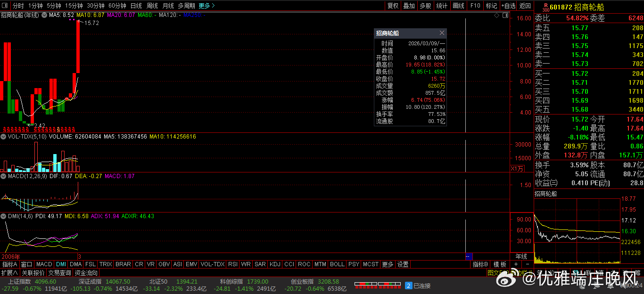The width and height of the screenshot is (644, 294).
Task: Click the red-green market breadth bar
Action: click(377, 285)
